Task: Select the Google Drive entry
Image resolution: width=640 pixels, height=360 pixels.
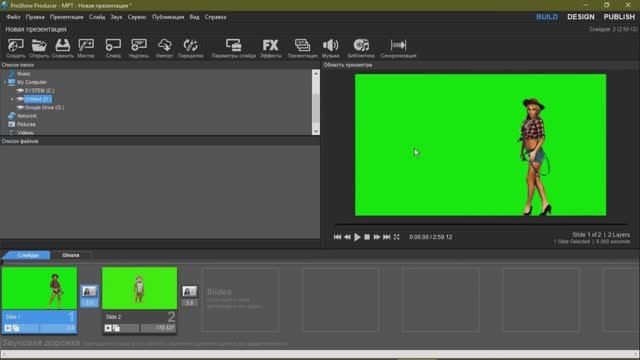Action: [x=44, y=107]
